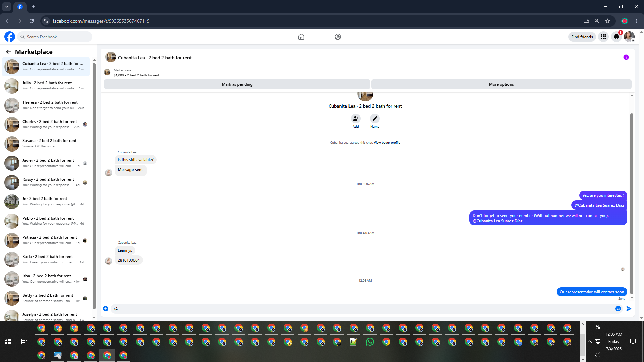Screen dimensions: 644x362
Task: Expand Chrome tab search dropdown
Action: pyautogui.click(x=6, y=7)
